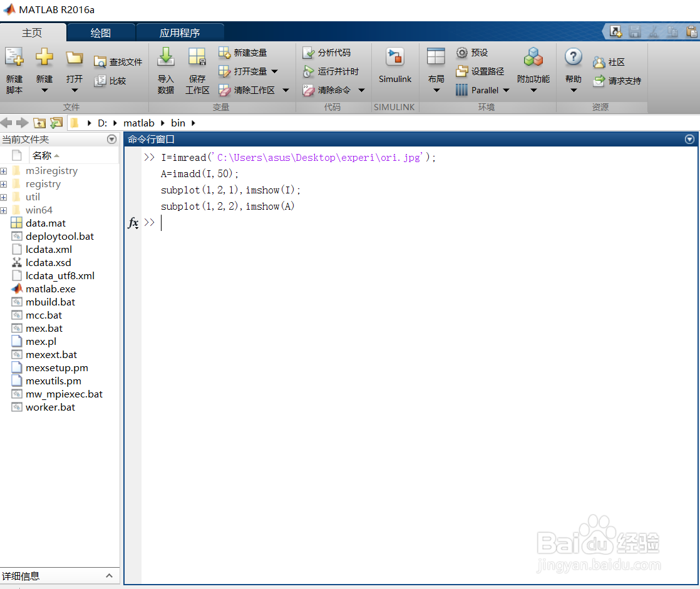Open the Current Folder panel actions menu

(111, 139)
